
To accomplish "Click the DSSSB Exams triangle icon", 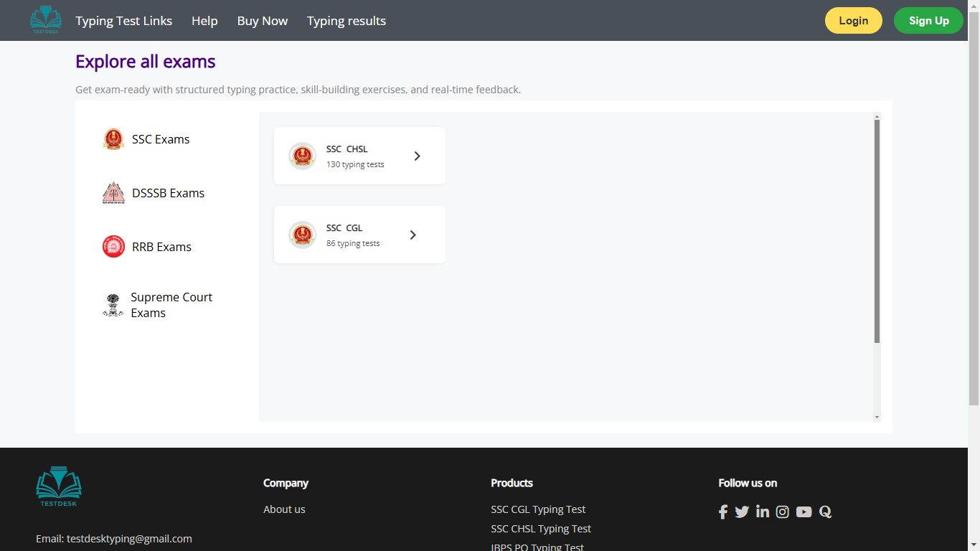I will click(113, 192).
